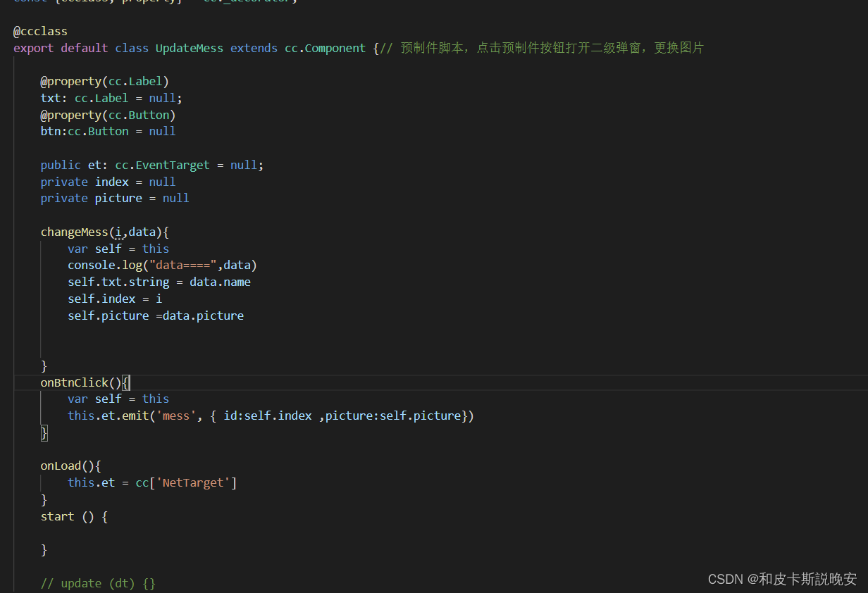Image resolution: width=868 pixels, height=593 pixels.
Task: Click "id:self.index" in the emit object
Action: 268,416
